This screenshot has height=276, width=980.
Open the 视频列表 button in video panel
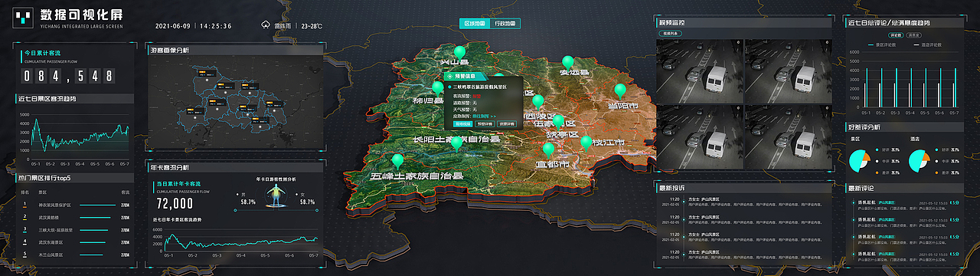pos(671,34)
